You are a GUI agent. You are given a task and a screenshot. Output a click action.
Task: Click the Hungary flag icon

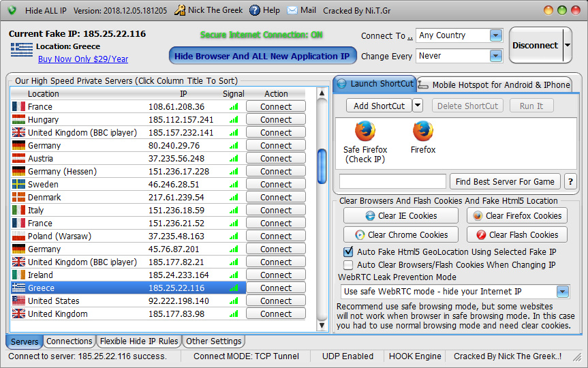coord(19,120)
